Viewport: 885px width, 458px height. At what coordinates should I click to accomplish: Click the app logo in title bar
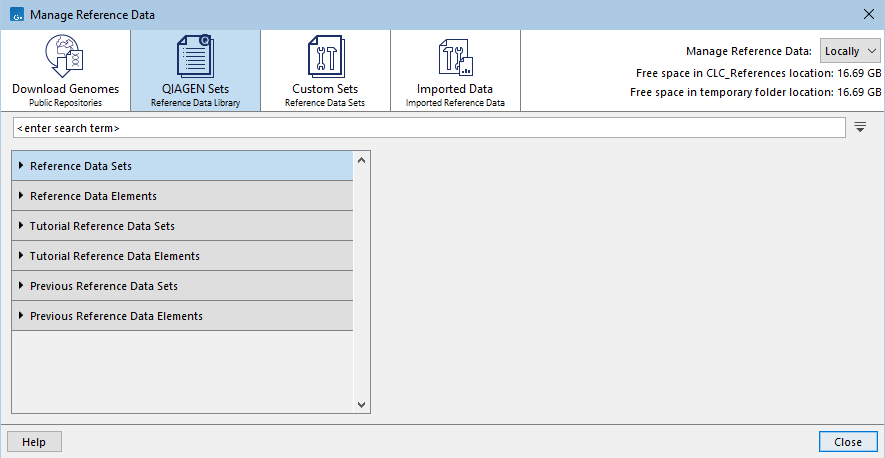(x=14, y=15)
